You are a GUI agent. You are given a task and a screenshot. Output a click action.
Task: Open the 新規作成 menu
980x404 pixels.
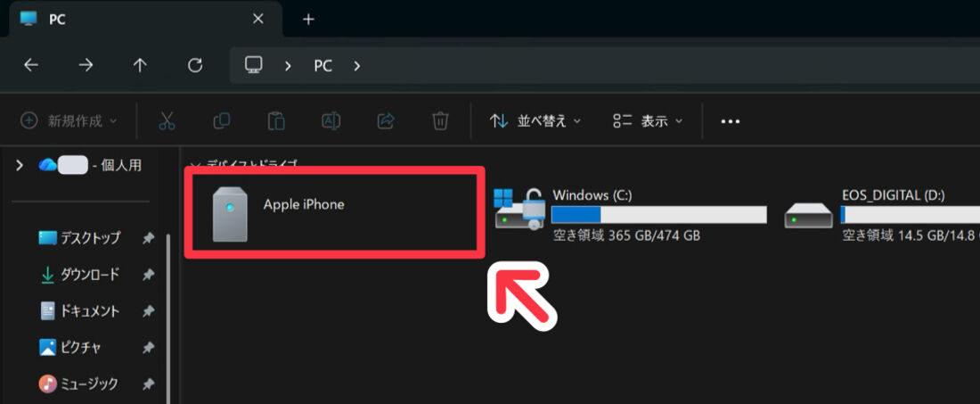coord(68,120)
